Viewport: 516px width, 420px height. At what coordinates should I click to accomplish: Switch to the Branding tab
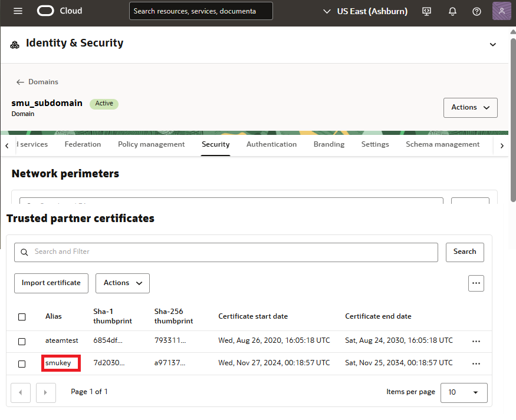(x=328, y=144)
